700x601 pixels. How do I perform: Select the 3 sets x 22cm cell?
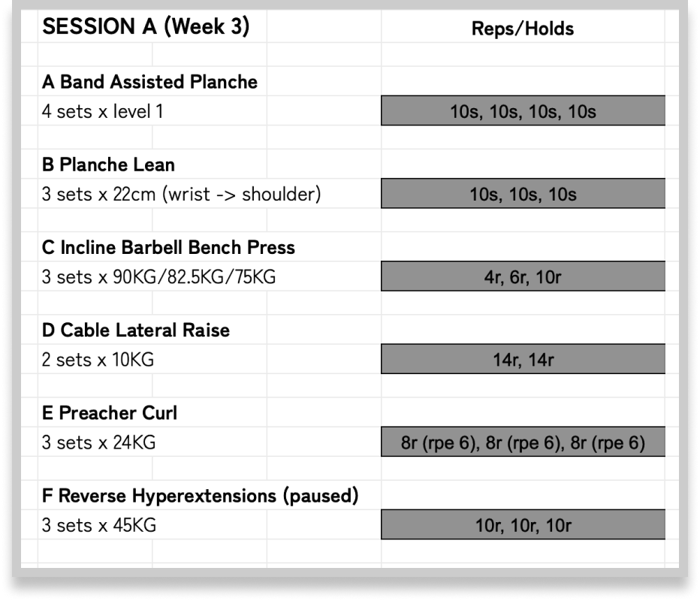coord(181,194)
